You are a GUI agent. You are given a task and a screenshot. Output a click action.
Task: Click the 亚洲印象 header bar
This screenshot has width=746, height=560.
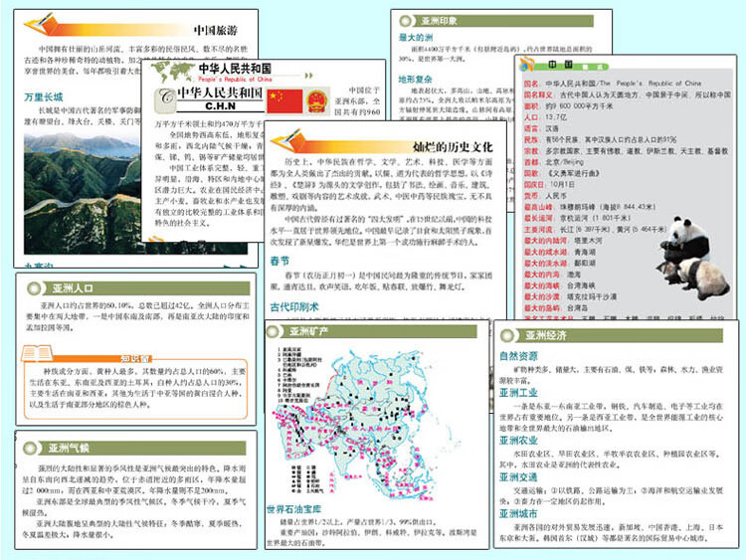[496, 21]
